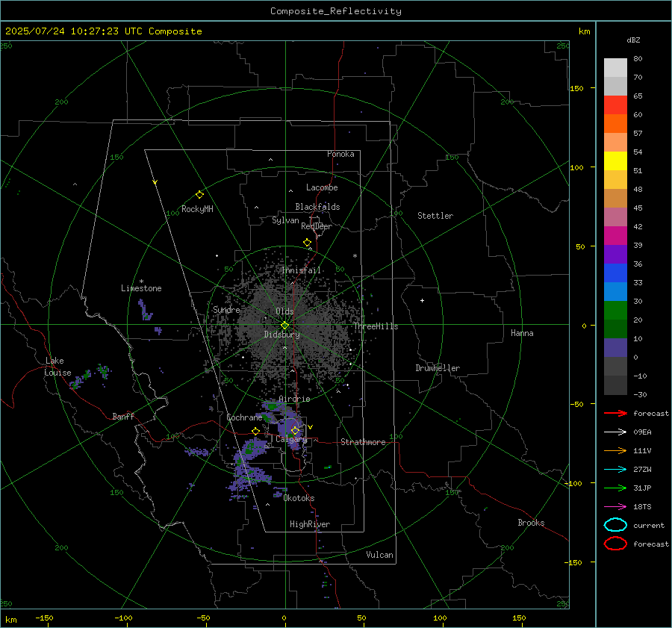Click the Didsbury label

click(281, 335)
